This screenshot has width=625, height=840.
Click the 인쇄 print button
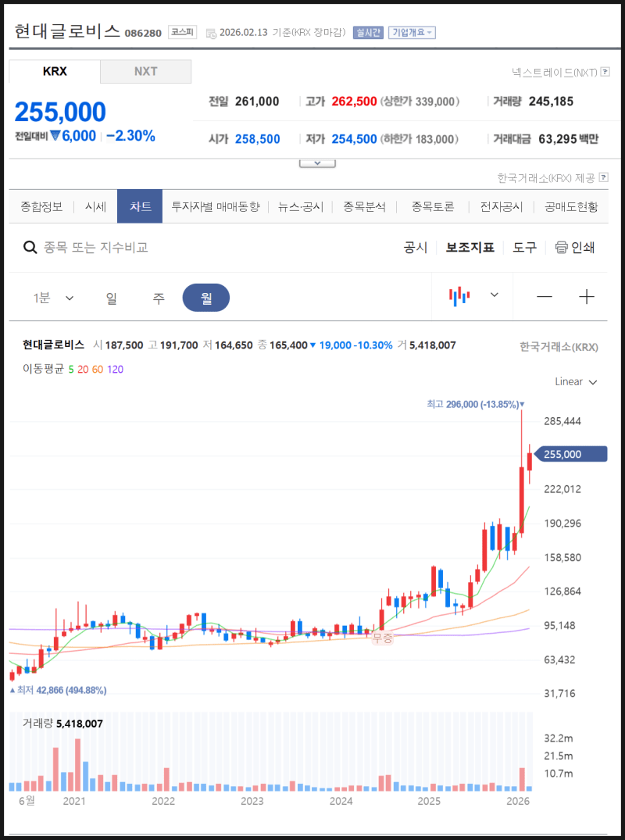coord(575,248)
